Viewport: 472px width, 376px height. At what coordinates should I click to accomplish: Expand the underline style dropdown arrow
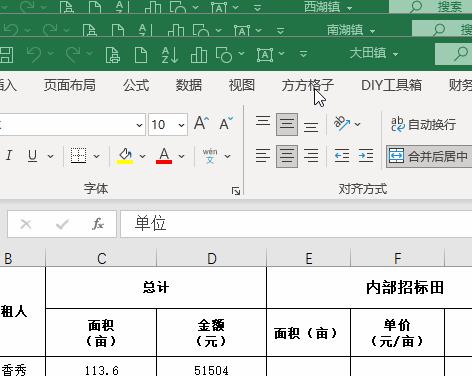pos(50,156)
